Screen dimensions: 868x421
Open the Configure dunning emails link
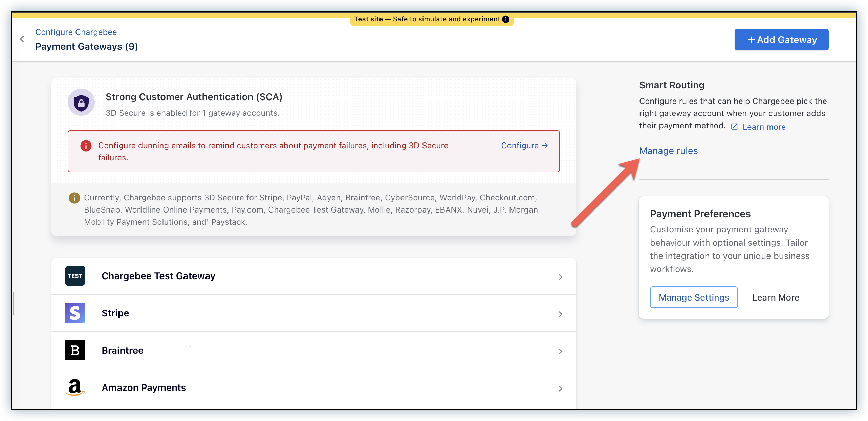[x=524, y=146]
